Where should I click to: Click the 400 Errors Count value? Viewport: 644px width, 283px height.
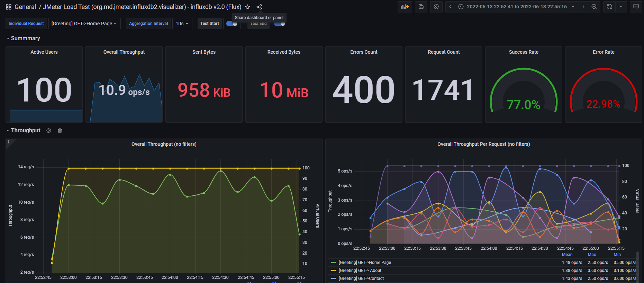tap(364, 90)
